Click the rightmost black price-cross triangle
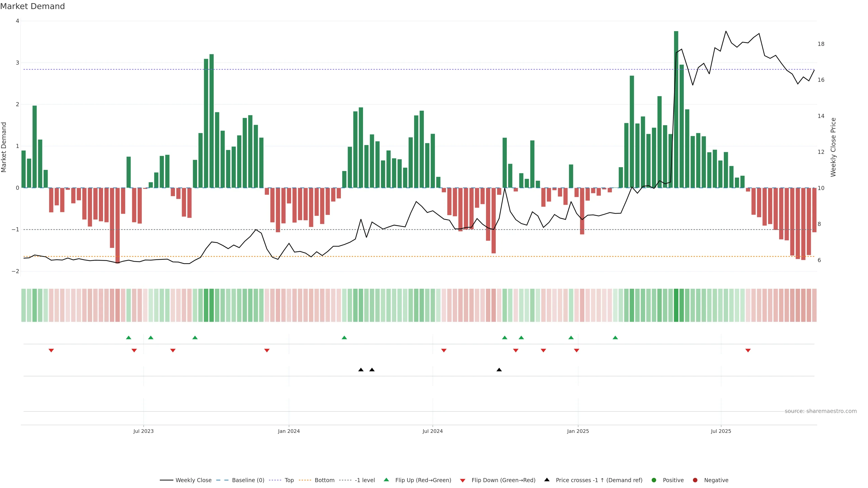The width and height of the screenshot is (868, 488). pyautogui.click(x=499, y=370)
